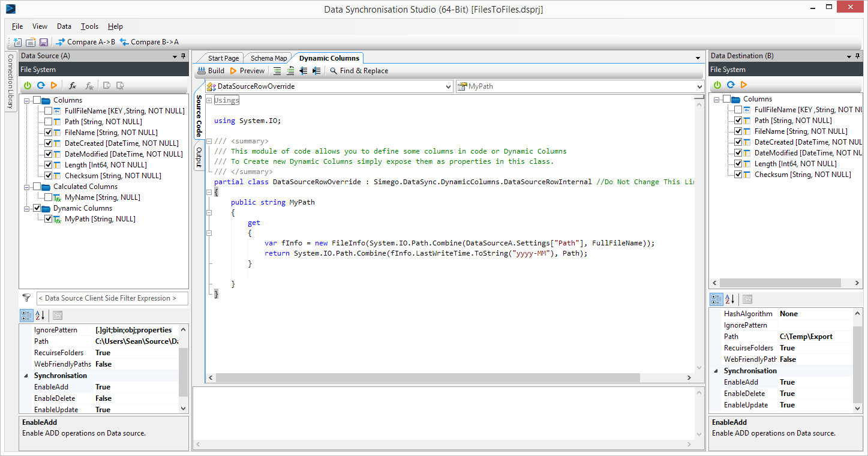Uncheck FileName column in Data Source A

pyautogui.click(x=49, y=133)
